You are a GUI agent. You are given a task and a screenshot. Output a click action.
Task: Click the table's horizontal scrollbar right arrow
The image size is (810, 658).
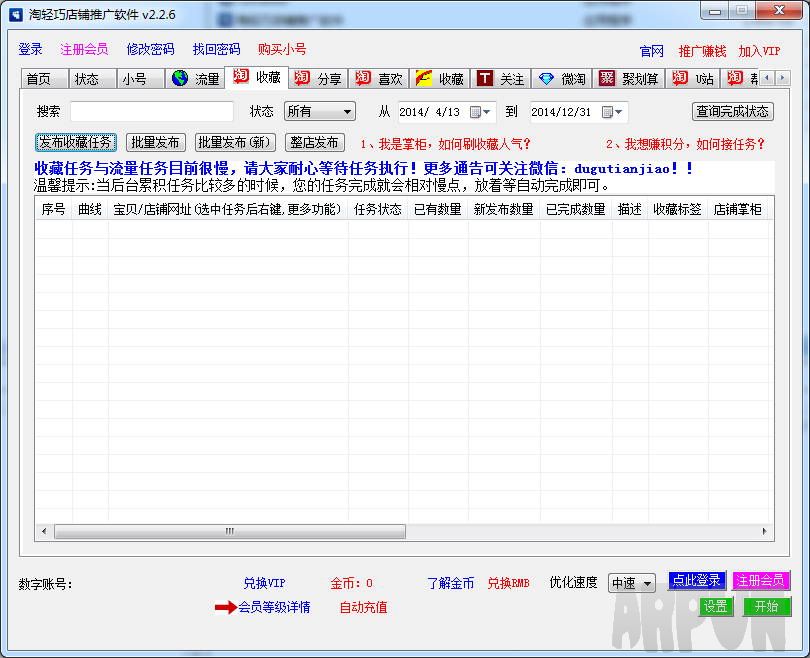765,532
